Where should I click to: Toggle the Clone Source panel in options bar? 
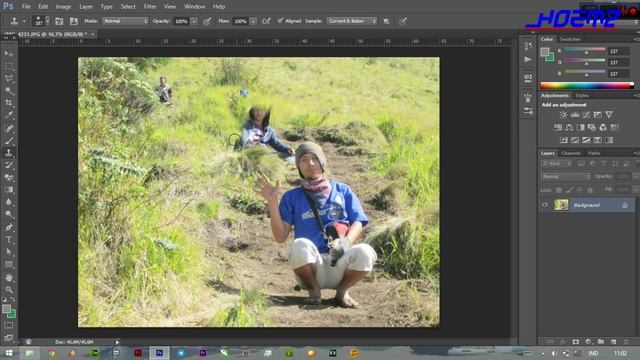click(73, 21)
